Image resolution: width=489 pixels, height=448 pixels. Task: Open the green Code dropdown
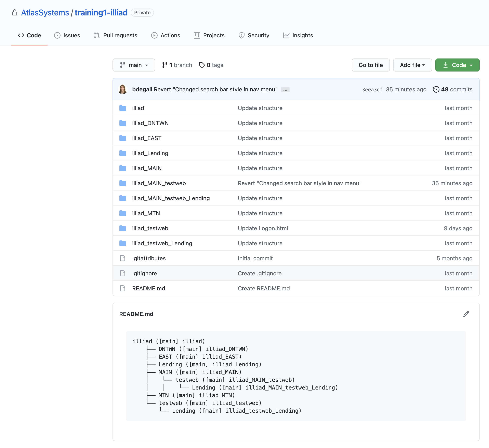pyautogui.click(x=457, y=65)
